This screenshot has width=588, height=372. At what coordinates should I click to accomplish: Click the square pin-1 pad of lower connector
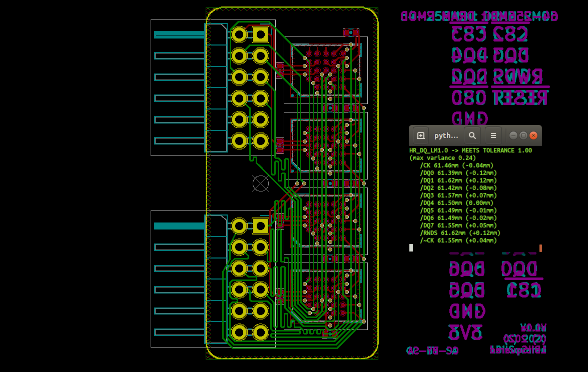(260, 226)
